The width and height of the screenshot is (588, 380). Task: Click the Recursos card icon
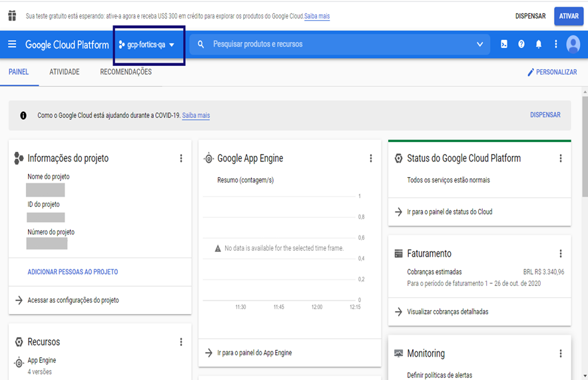pos(19,342)
